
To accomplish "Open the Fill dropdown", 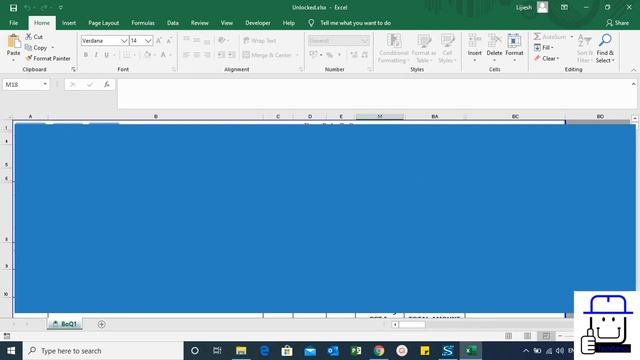I will [544, 48].
